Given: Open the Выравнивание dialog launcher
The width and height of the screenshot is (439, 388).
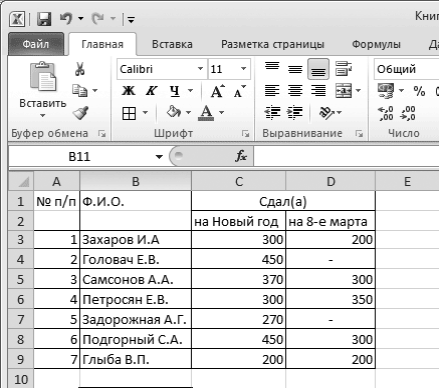Looking at the screenshot, I should tap(359, 134).
